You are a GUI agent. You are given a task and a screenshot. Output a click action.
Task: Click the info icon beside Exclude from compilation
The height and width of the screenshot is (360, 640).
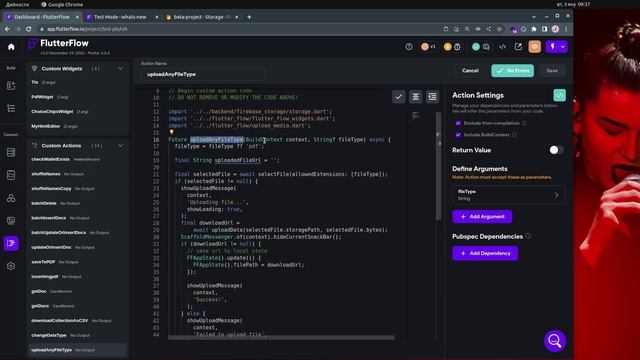click(524, 123)
